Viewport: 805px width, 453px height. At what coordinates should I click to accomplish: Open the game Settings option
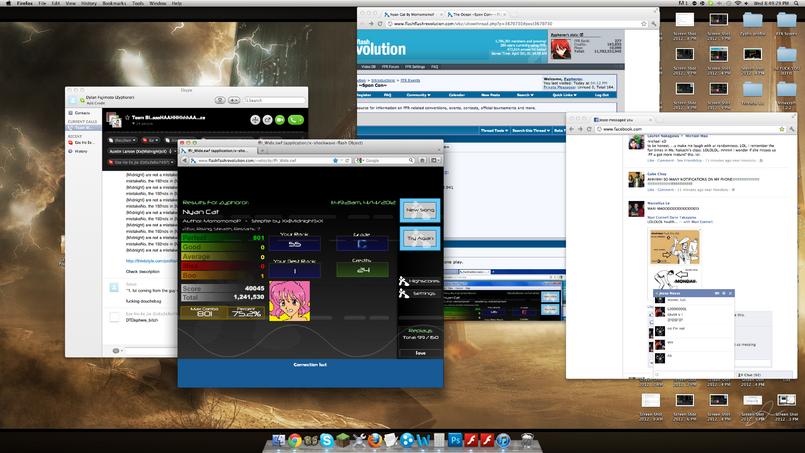(418, 293)
